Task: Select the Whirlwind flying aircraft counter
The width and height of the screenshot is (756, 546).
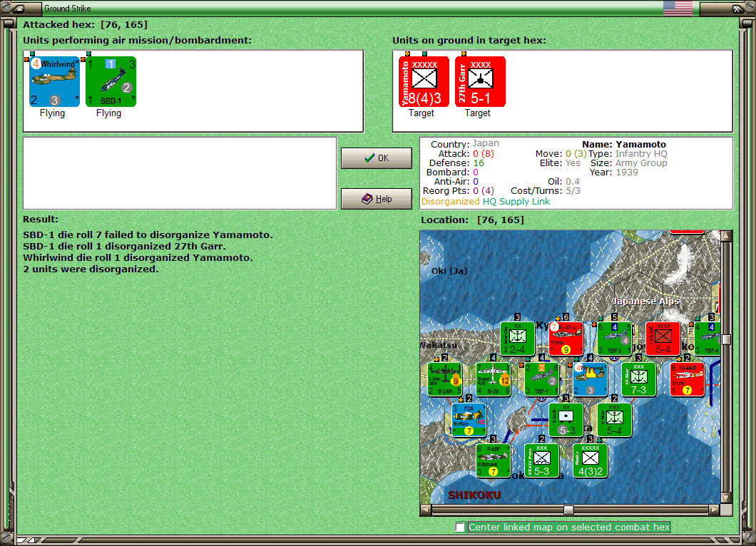Action: [x=54, y=81]
